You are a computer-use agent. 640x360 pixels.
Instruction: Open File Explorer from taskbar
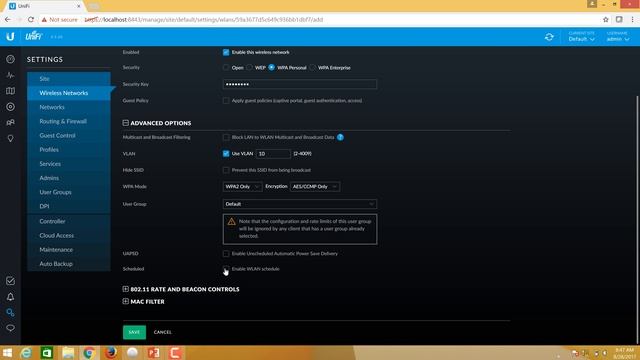pos(68,353)
